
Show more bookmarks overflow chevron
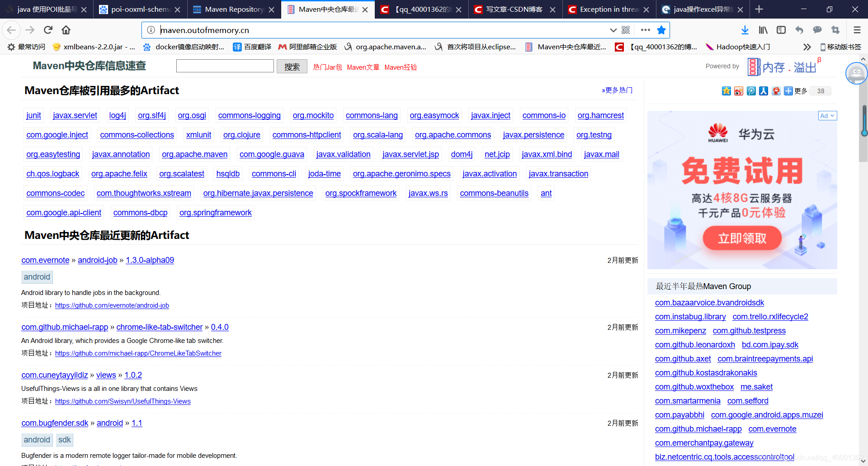tap(807, 47)
